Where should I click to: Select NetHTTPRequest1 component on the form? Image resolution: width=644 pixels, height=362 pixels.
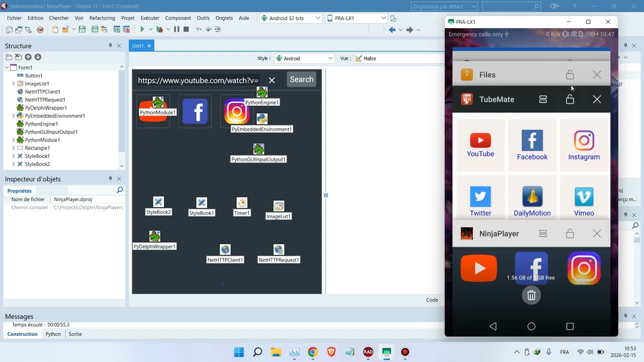point(279,249)
